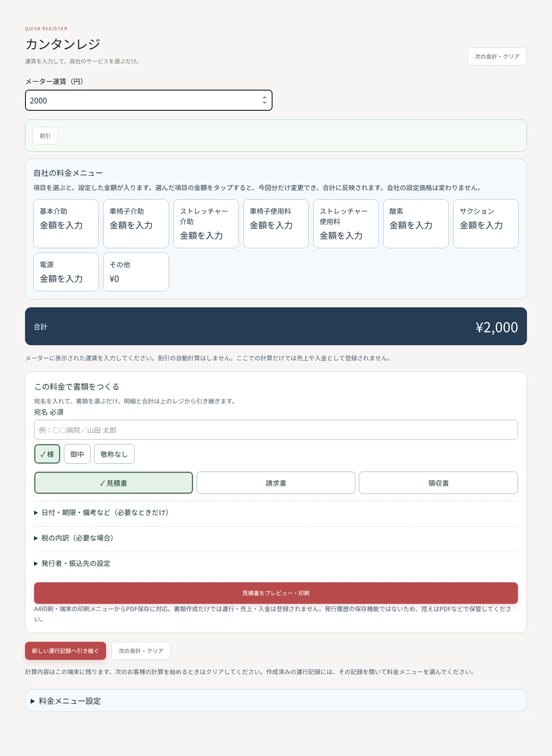Switch document type to 領収書
552x756 pixels.
pyautogui.click(x=438, y=483)
